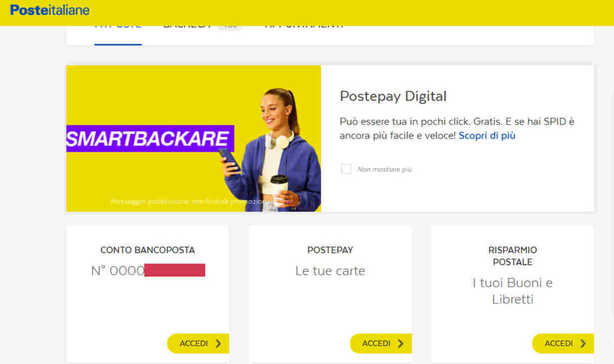Click ACCEDI under Risparmio Postale
Image resolution: width=614 pixels, height=364 pixels.
coord(563,344)
